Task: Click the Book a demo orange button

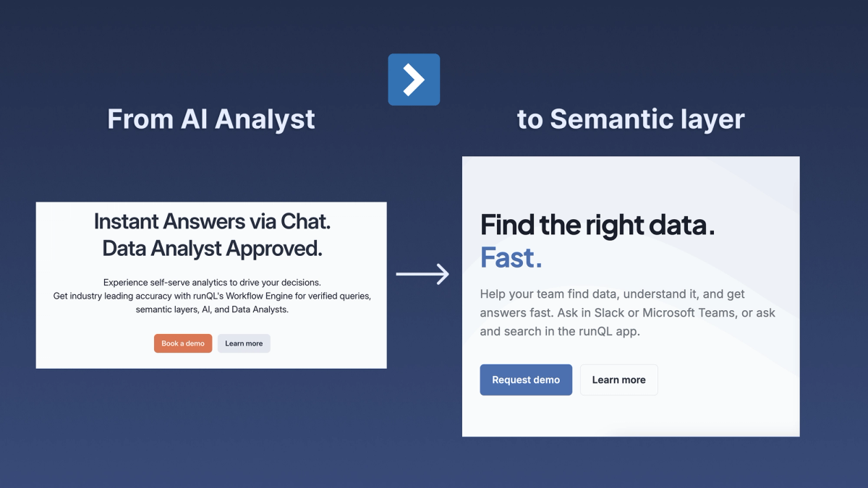Action: 183,343
